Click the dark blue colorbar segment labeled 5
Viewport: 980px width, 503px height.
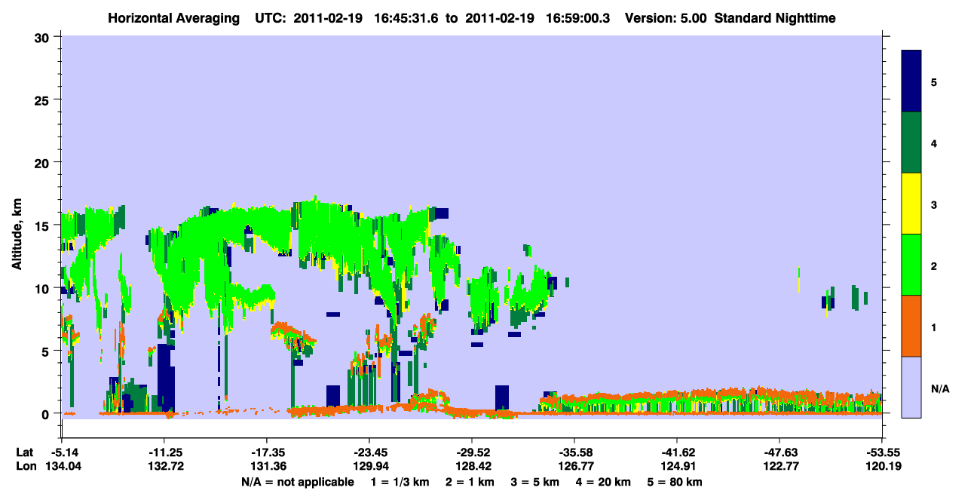(911, 81)
